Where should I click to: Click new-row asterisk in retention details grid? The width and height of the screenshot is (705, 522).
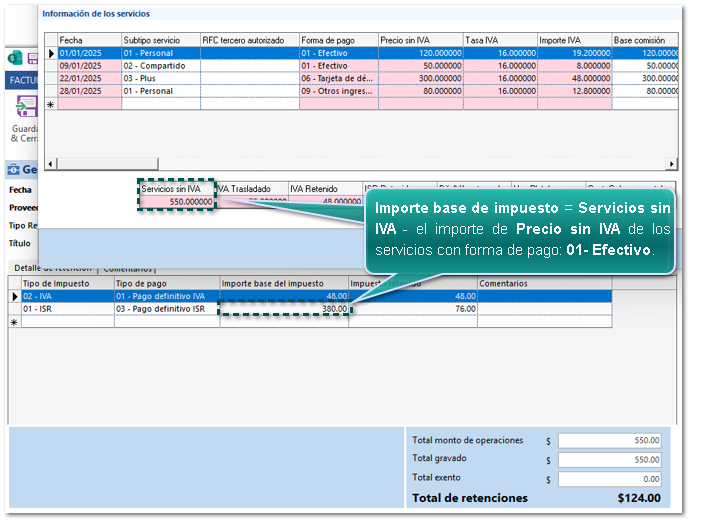click(x=14, y=322)
